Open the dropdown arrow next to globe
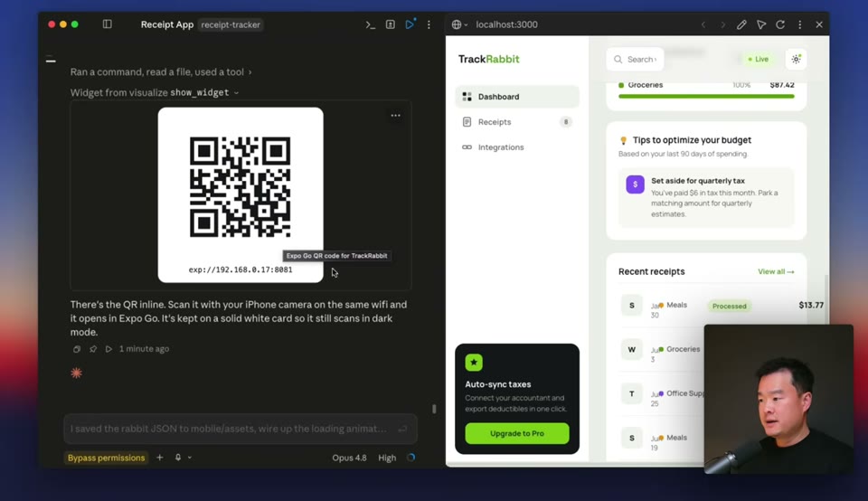This screenshot has height=501, width=868. (x=467, y=25)
